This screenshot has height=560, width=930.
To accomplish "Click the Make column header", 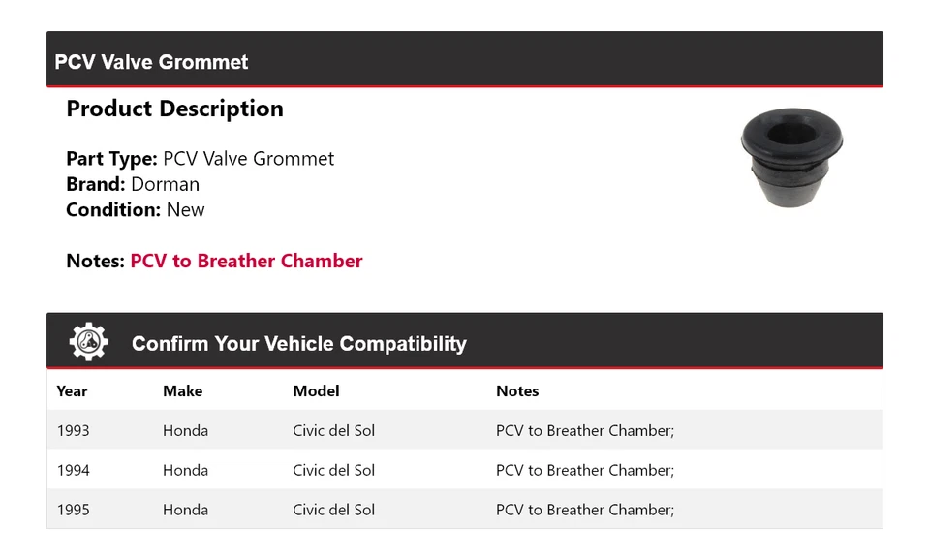I will coord(182,391).
